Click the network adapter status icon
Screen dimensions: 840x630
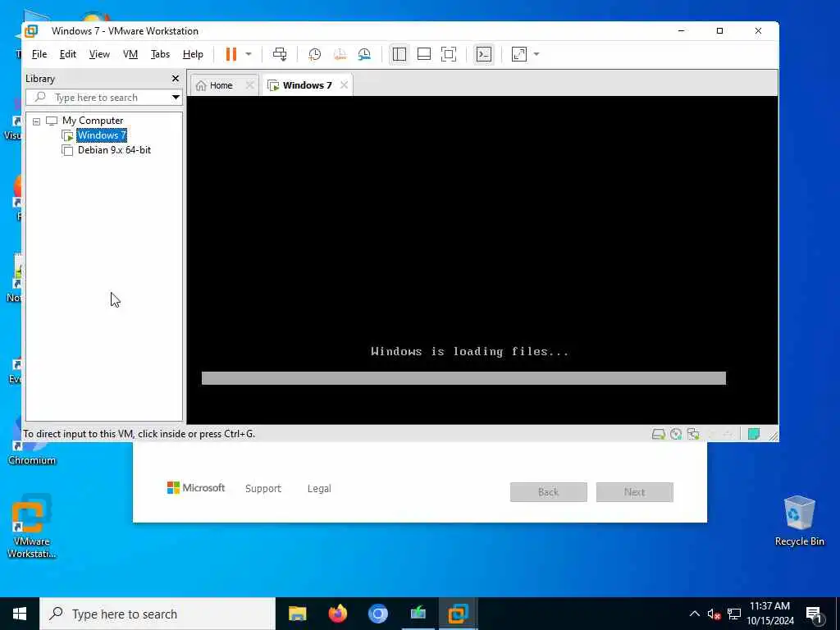(693, 434)
